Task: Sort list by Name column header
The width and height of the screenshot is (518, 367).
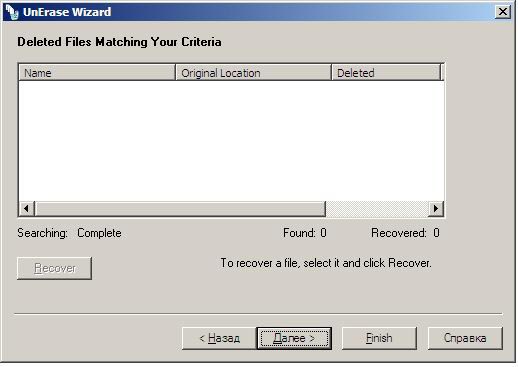Action: [97, 73]
